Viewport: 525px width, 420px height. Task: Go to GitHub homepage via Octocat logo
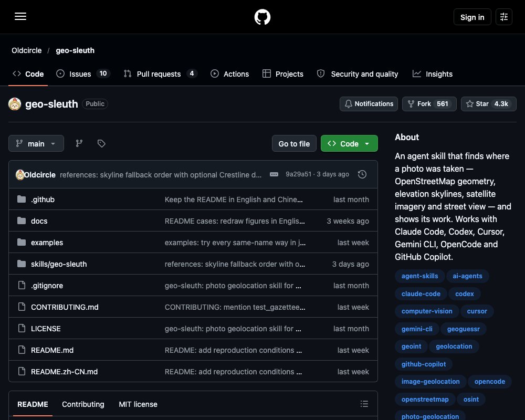pyautogui.click(x=262, y=17)
